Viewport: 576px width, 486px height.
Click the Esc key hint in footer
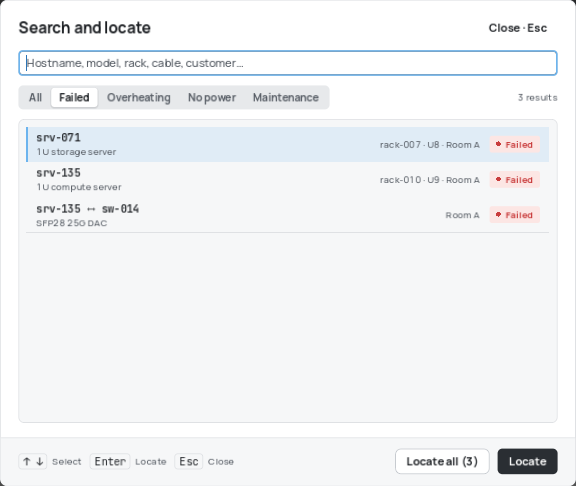coord(188,461)
